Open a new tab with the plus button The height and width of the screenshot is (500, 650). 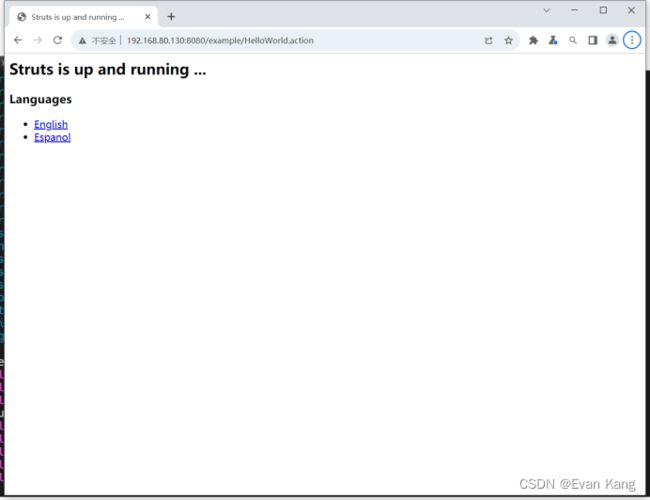tap(171, 17)
